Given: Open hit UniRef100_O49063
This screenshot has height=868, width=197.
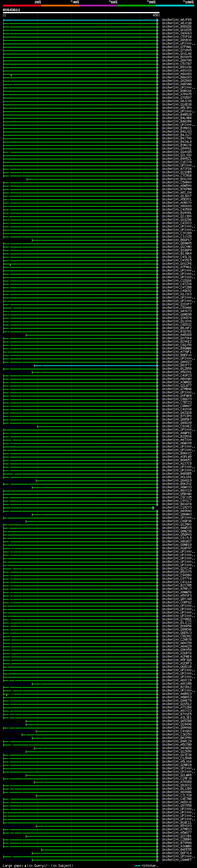Looking at the screenshot, I should tap(177, 33).
